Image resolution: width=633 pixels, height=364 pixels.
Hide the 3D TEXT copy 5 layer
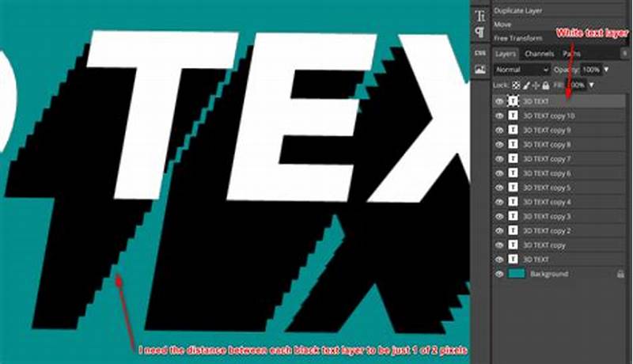[499, 188]
